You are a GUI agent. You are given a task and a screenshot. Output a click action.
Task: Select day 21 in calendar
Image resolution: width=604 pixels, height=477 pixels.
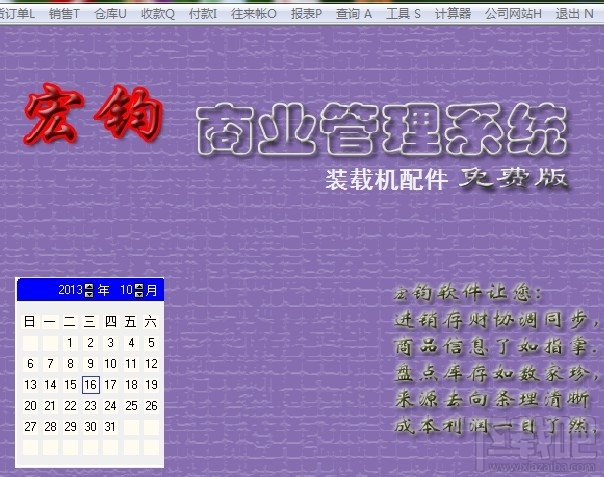pyautogui.click(x=50, y=406)
